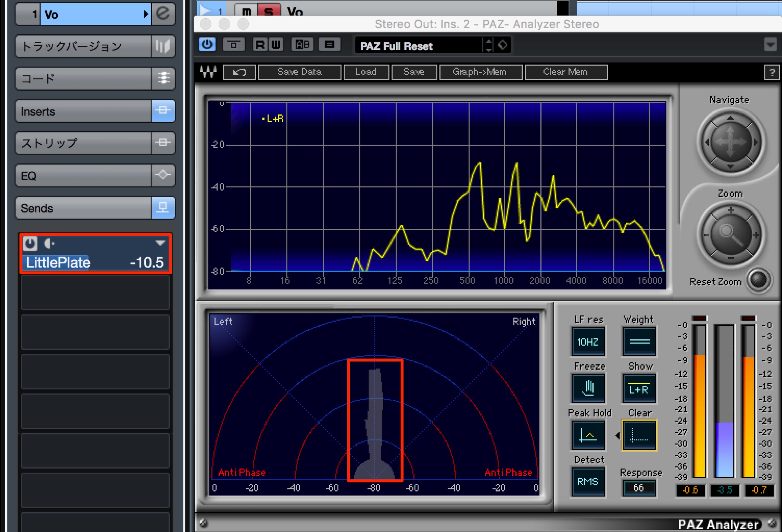Click the Read automation R button
782x532 pixels.
260,45
